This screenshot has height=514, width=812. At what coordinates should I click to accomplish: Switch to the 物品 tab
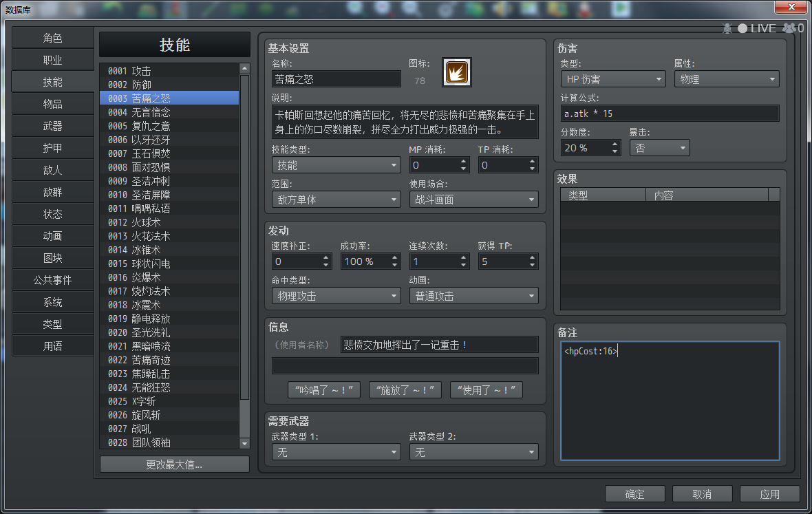coord(52,104)
